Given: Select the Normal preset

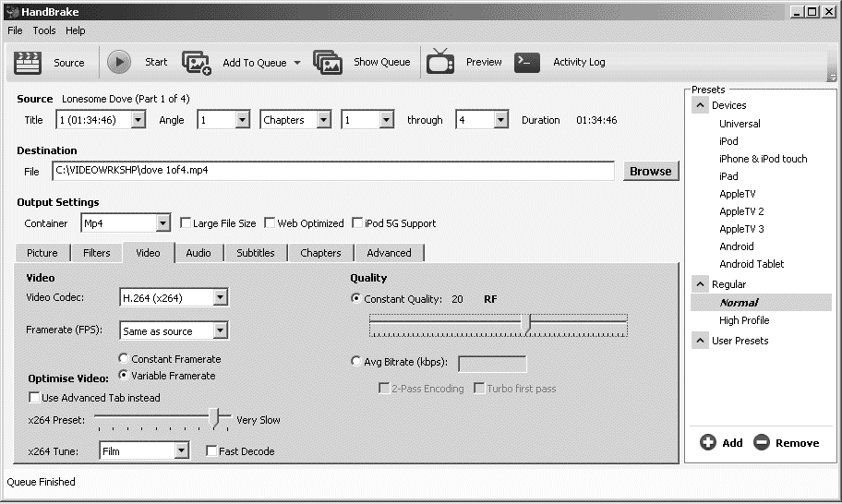Looking at the screenshot, I should click(x=761, y=302).
